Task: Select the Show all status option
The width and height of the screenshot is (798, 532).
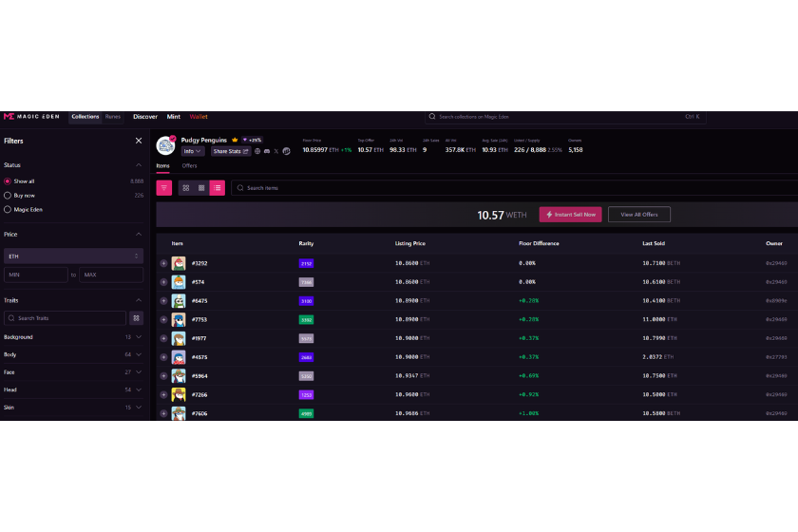Action: coord(8,181)
